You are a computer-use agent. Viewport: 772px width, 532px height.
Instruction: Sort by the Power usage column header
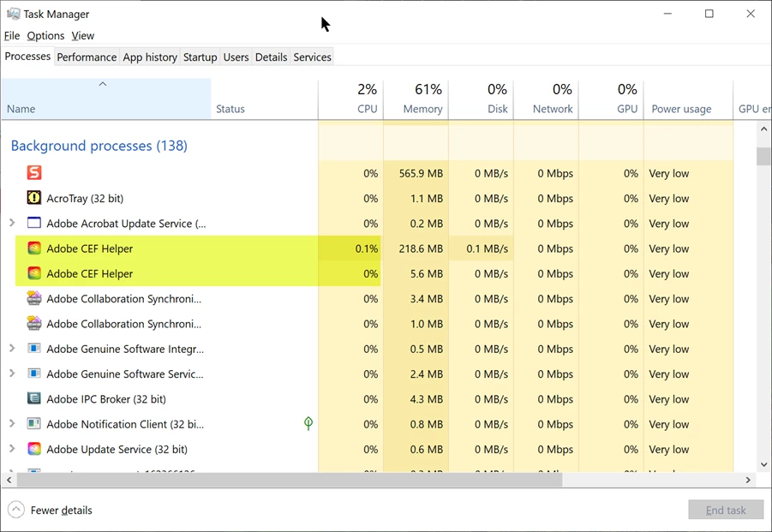tap(688, 99)
